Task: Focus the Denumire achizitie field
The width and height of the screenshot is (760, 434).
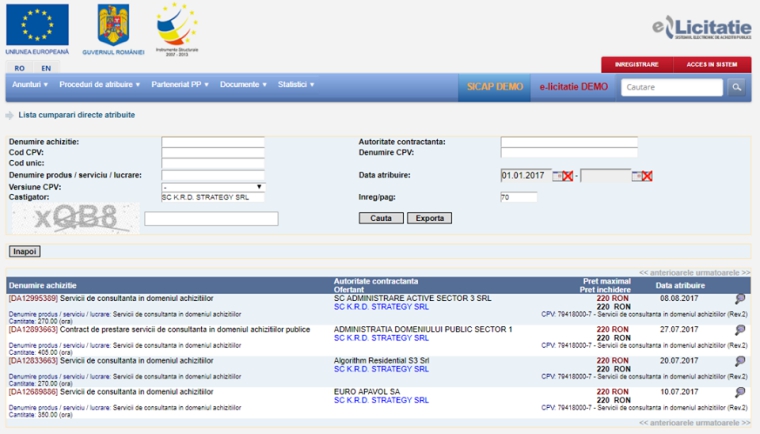Action: click(x=213, y=142)
